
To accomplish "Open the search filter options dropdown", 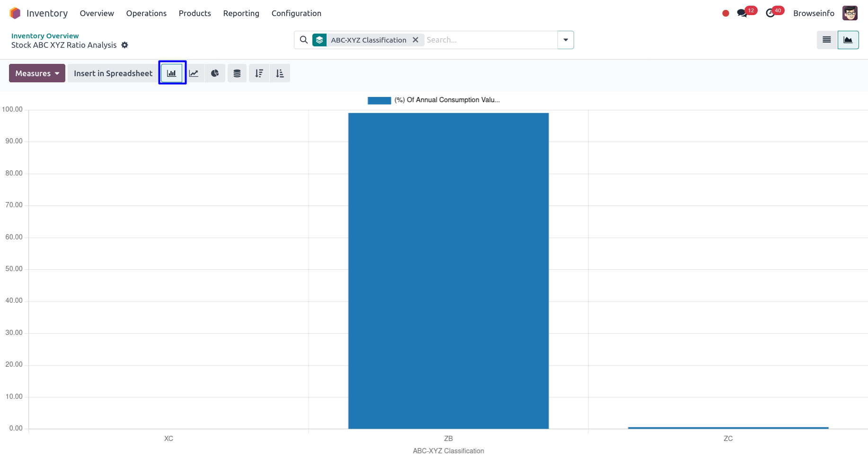I will (566, 40).
